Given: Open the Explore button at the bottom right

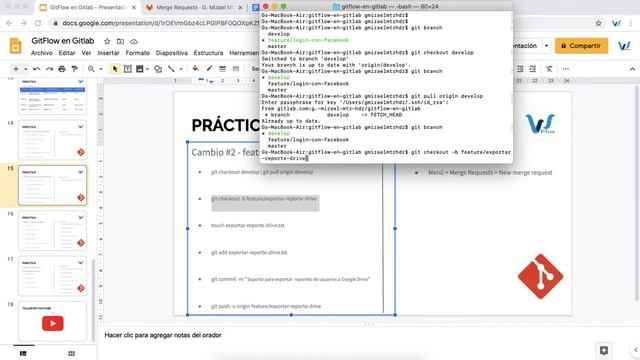Looking at the screenshot, I should point(604,350).
